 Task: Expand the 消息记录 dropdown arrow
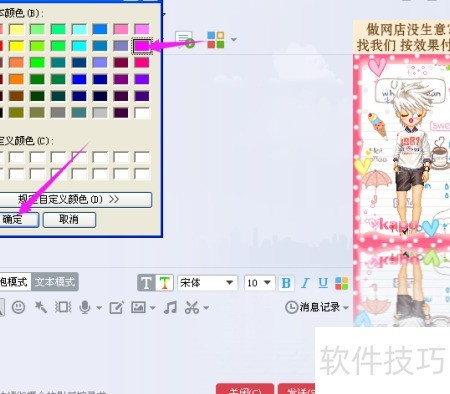[x=346, y=307]
